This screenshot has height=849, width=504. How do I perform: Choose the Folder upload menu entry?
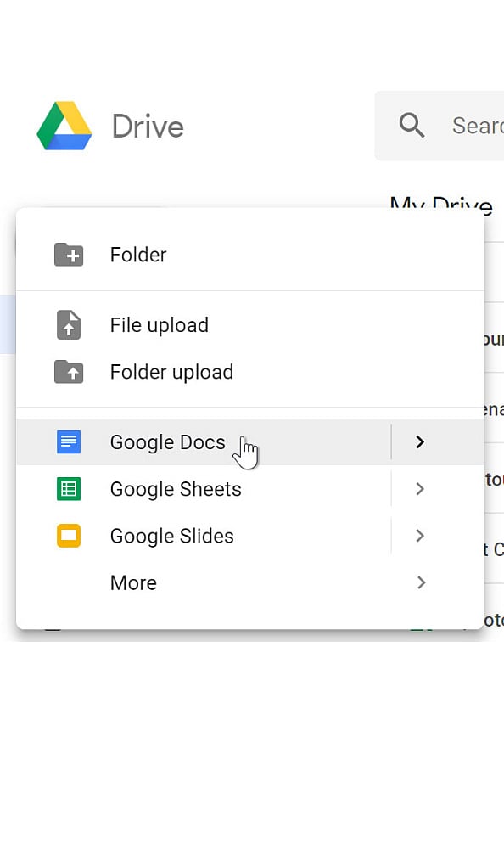pyautogui.click(x=171, y=372)
